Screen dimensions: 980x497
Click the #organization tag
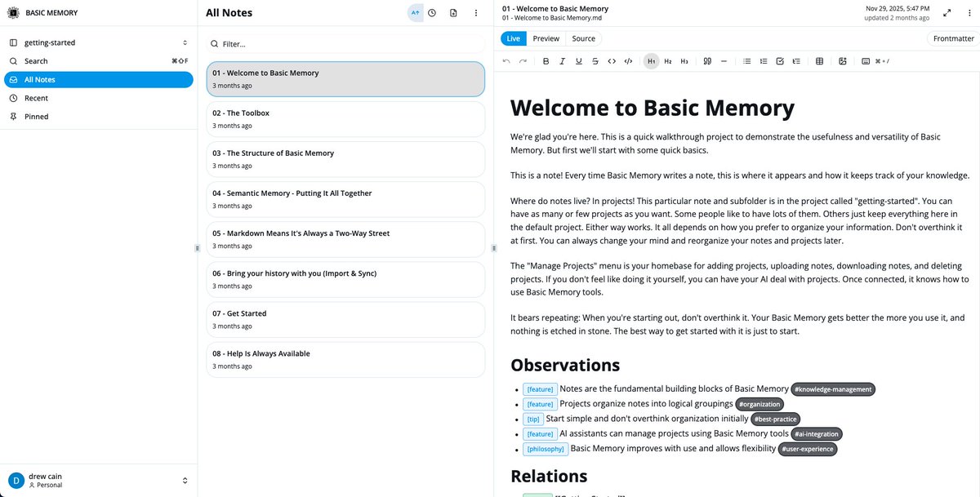click(759, 404)
